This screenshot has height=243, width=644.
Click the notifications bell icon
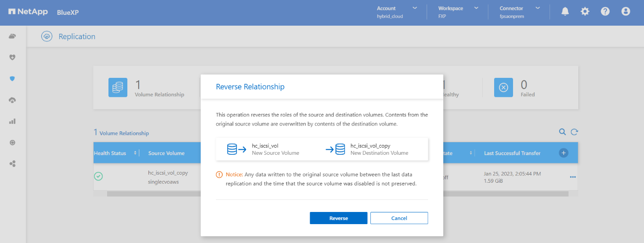point(565,12)
